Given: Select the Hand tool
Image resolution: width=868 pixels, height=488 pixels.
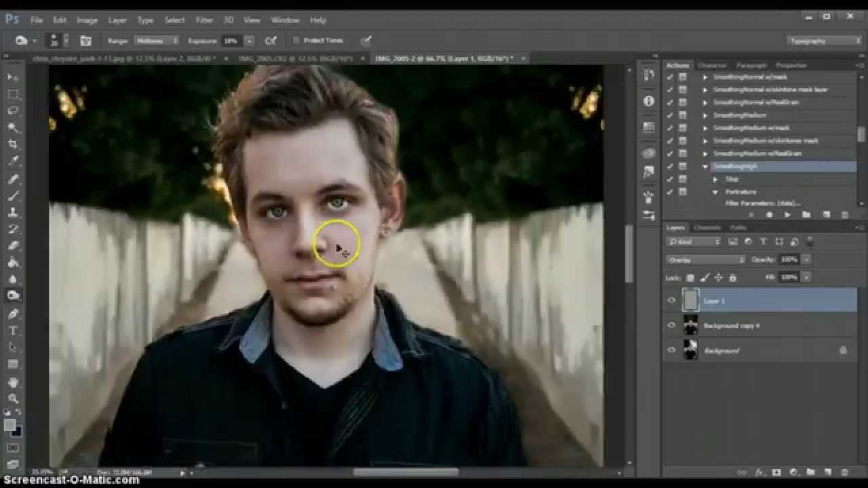Looking at the screenshot, I should 14,382.
